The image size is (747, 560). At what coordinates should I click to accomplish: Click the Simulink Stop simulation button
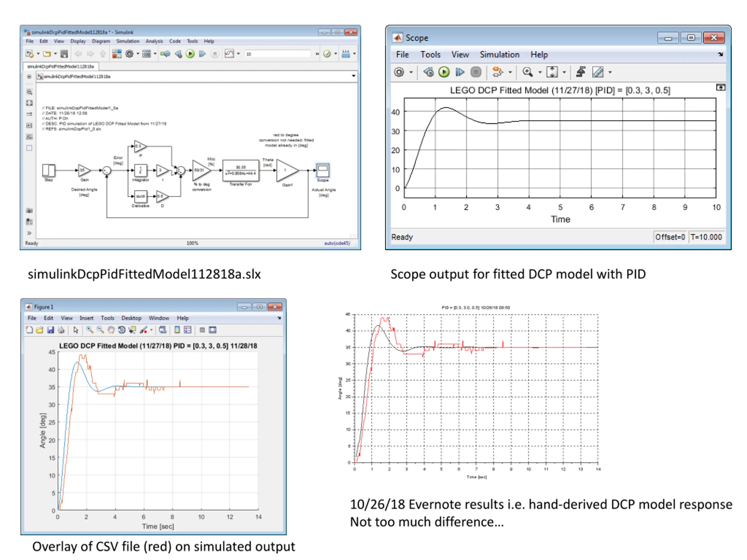(x=215, y=54)
